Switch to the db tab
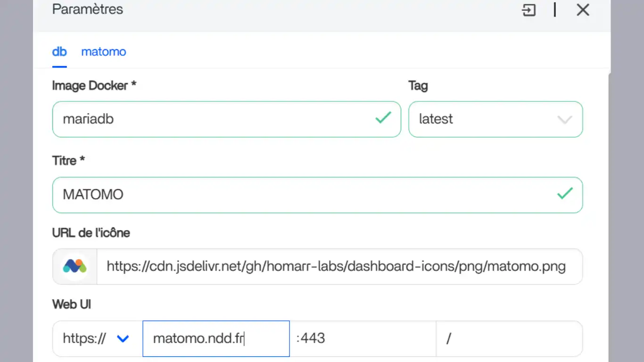 point(59,51)
